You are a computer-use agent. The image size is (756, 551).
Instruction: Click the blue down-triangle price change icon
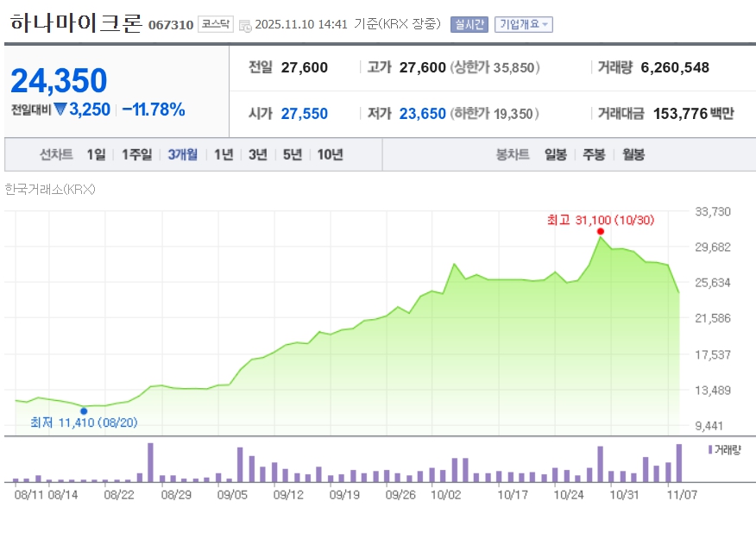[60, 110]
